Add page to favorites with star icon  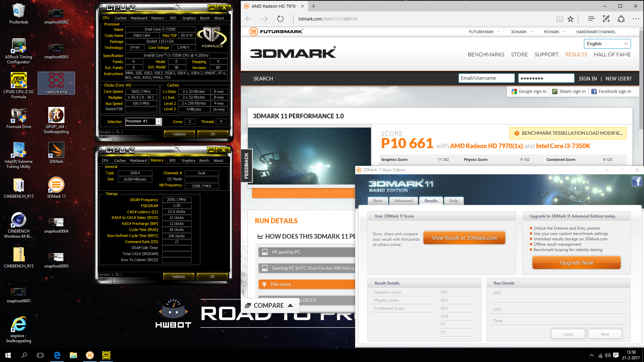[x=571, y=19]
